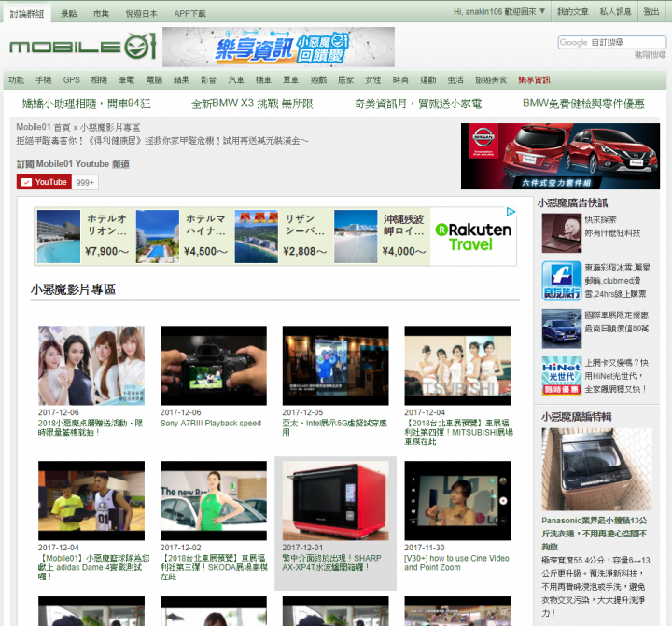Open the 筆電 category menu
This screenshot has width=672, height=626.
pyautogui.click(x=126, y=79)
